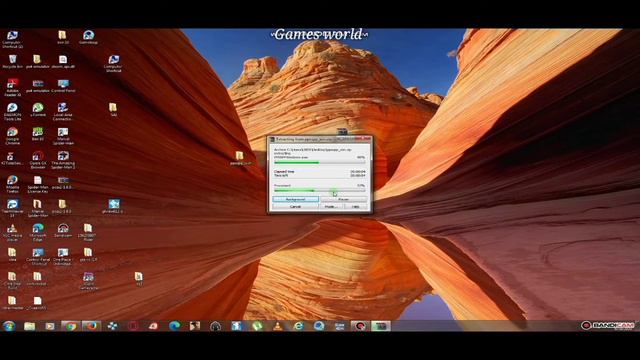This screenshot has height=360, width=640.
Task: Open Local Area Connection shortcut
Action: 63,112
